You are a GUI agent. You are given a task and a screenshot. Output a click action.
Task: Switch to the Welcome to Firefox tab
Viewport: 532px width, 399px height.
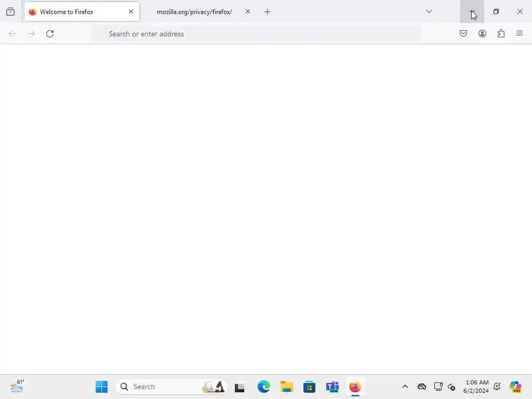[82, 12]
